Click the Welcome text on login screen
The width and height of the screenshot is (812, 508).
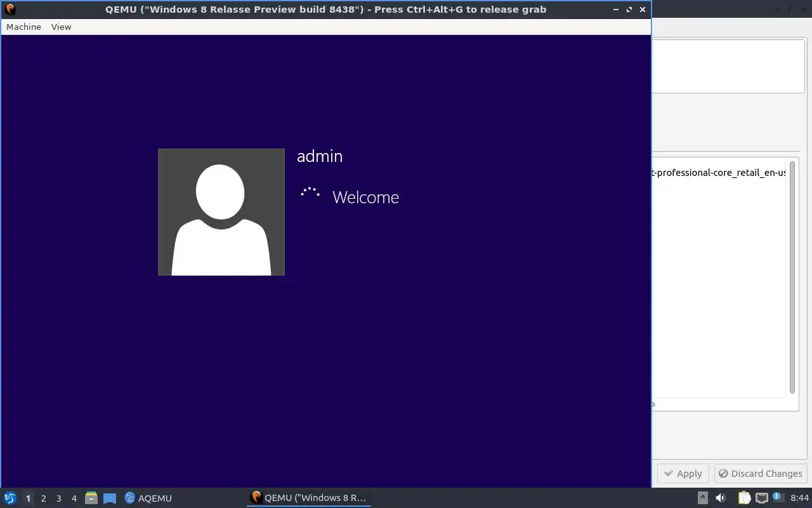pos(365,197)
